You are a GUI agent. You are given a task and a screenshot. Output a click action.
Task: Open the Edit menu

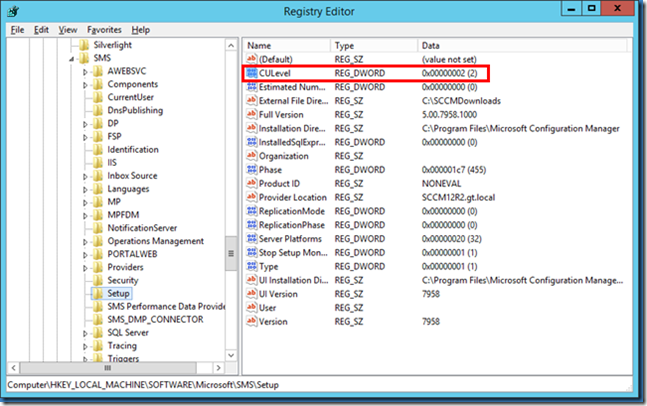click(x=41, y=30)
